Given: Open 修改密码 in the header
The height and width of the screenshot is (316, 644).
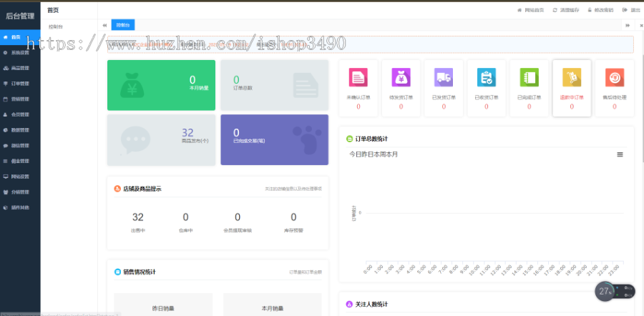Looking at the screenshot, I should 600,10.
